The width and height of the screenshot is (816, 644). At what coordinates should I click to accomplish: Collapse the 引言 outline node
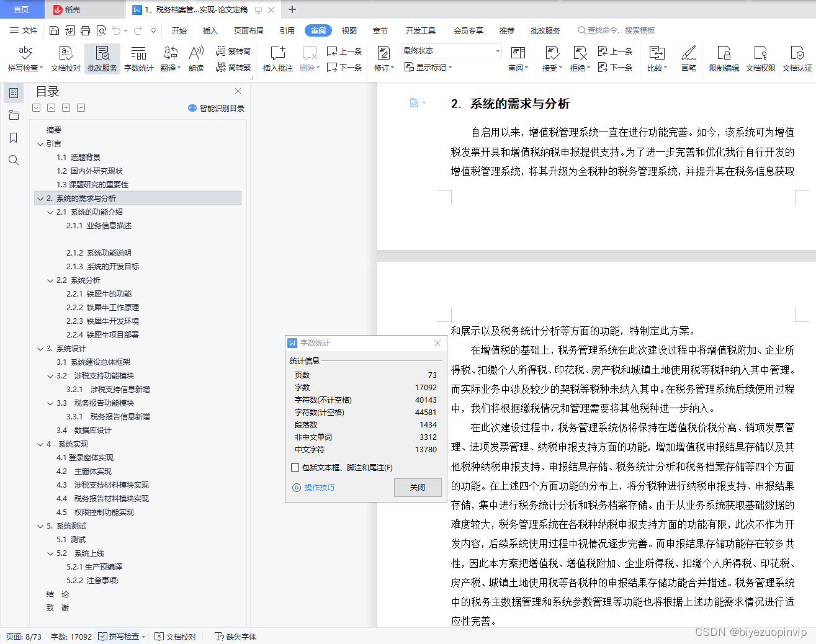point(40,144)
